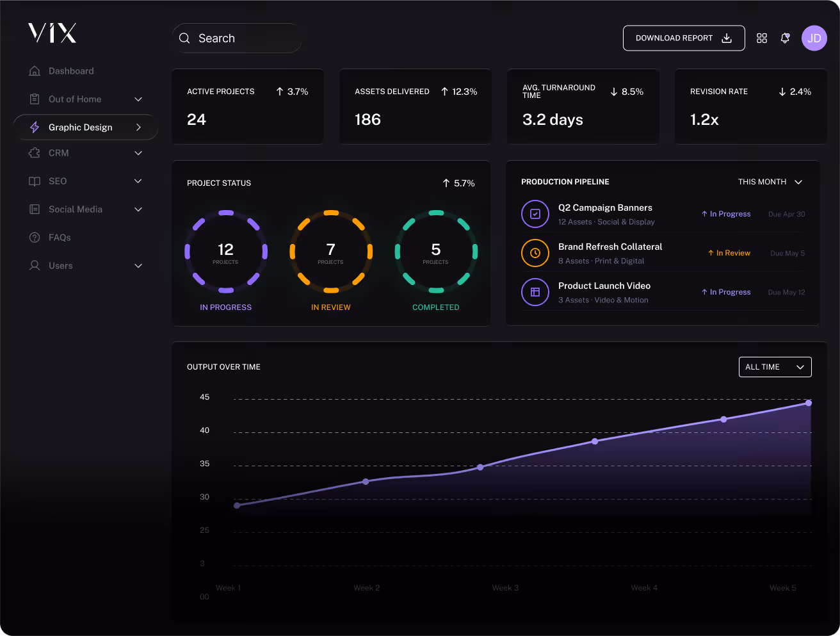Expand the CRM menu chevron

point(138,153)
